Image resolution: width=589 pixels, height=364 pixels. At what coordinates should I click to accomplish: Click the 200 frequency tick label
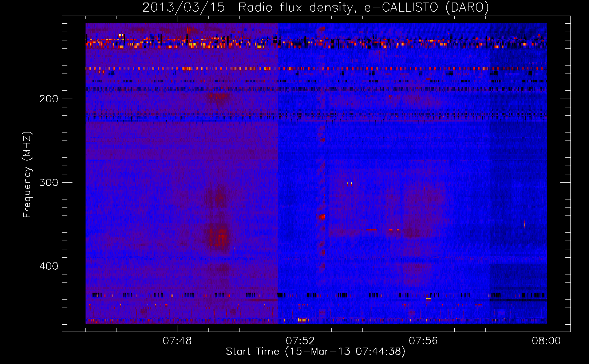click(x=49, y=99)
